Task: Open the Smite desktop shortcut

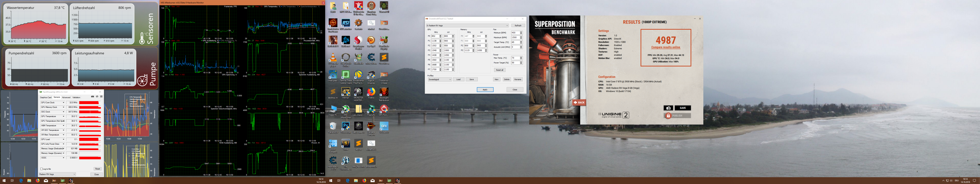Action: click(346, 145)
